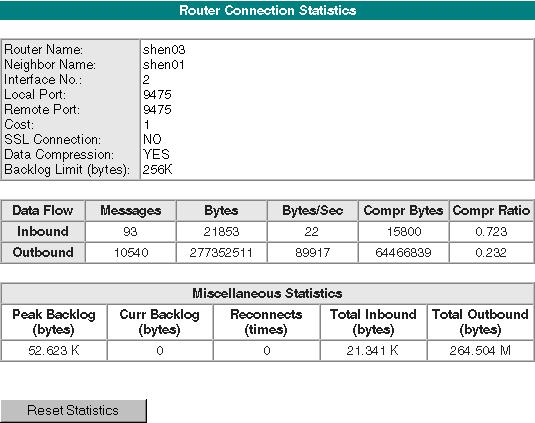Image resolution: width=535 pixels, height=423 pixels.
Task: Click the Total Inbound value 21.341 K
Action: click(x=373, y=351)
